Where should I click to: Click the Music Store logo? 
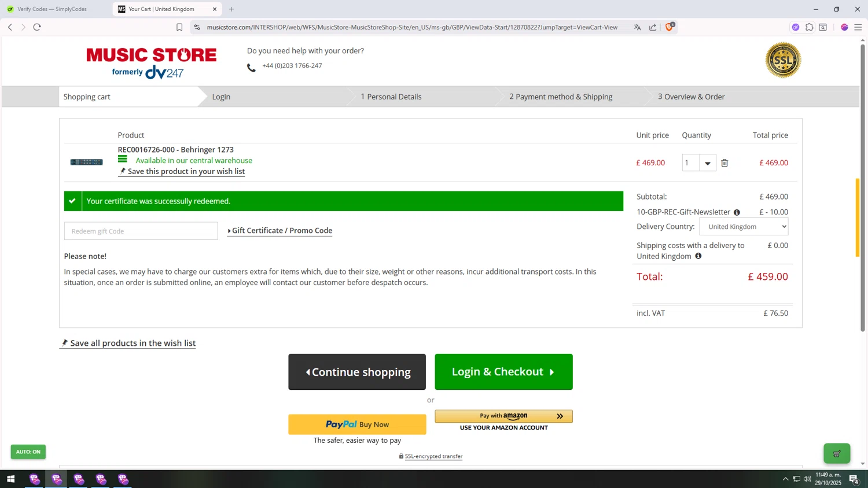(152, 62)
